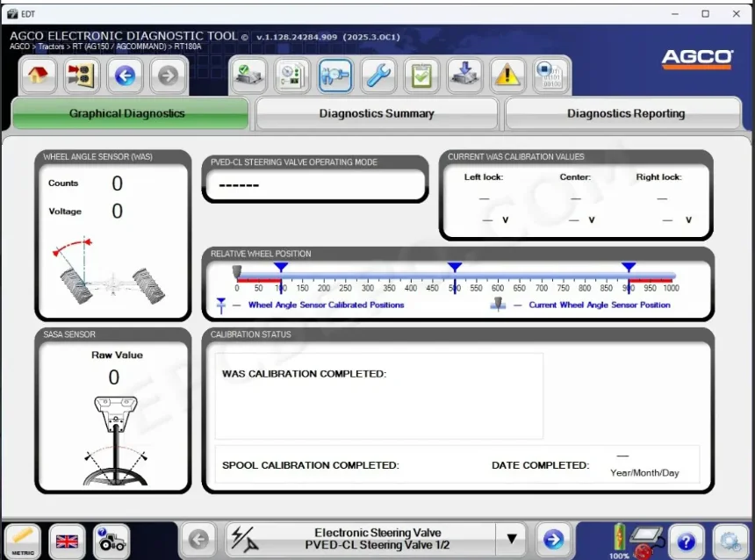Click the AGCO logo
755x560 pixels.
[697, 59]
